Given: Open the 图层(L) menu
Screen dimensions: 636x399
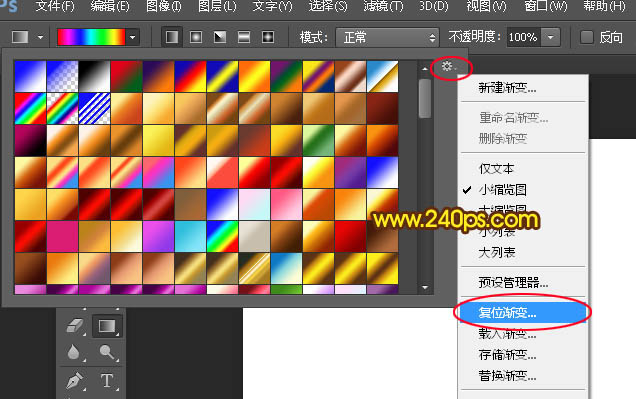Looking at the screenshot, I should coord(217,6).
